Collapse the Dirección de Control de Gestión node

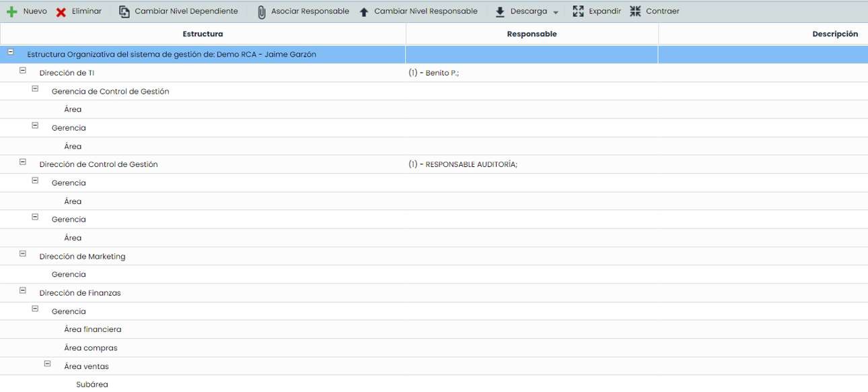tap(22, 160)
